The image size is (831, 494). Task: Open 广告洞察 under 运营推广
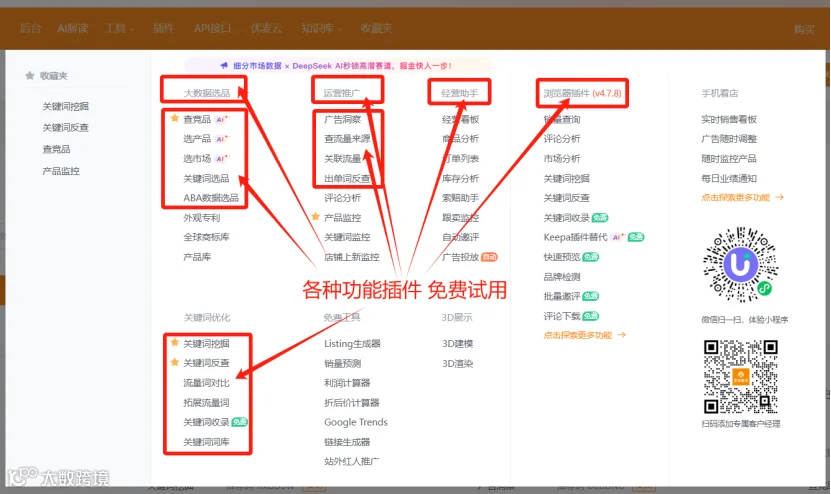pyautogui.click(x=342, y=120)
